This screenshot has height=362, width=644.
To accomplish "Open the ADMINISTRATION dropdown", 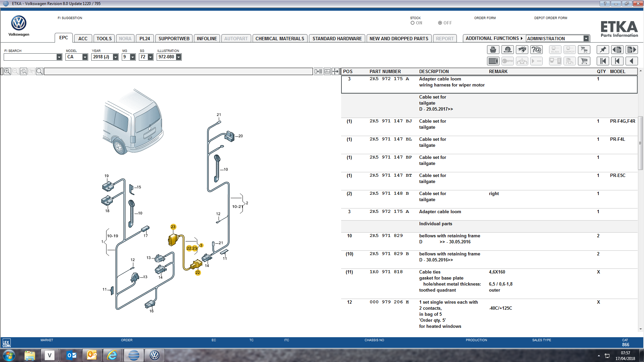I will [x=586, y=39].
